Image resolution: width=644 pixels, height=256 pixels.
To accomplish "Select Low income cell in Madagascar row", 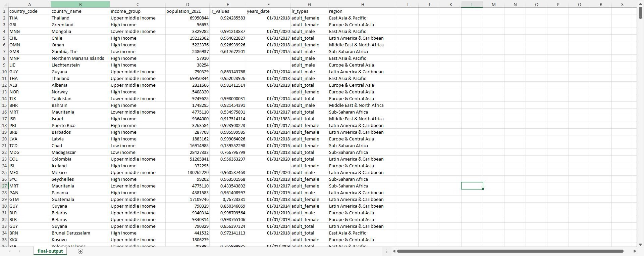I will (x=138, y=152).
